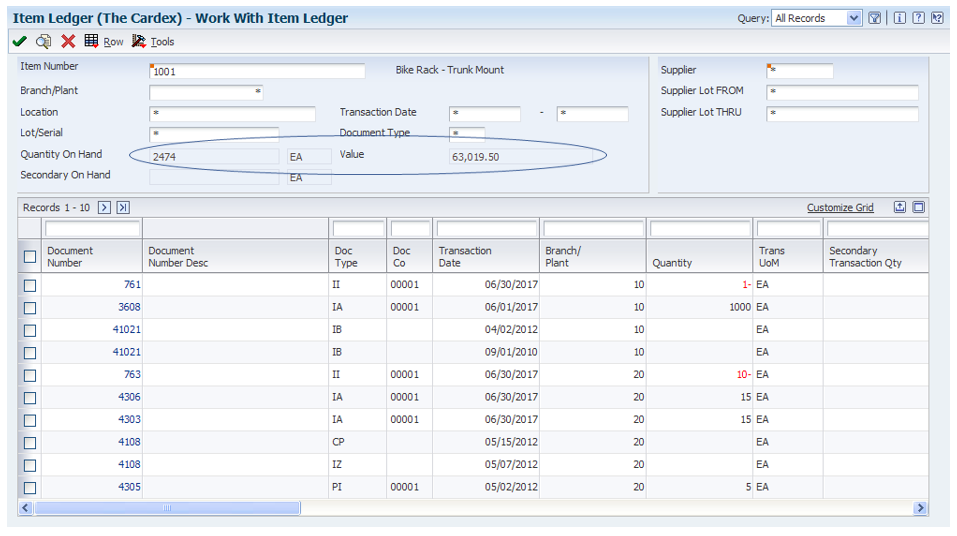Jump to the last records page
The image size is (957, 536).
coord(123,208)
